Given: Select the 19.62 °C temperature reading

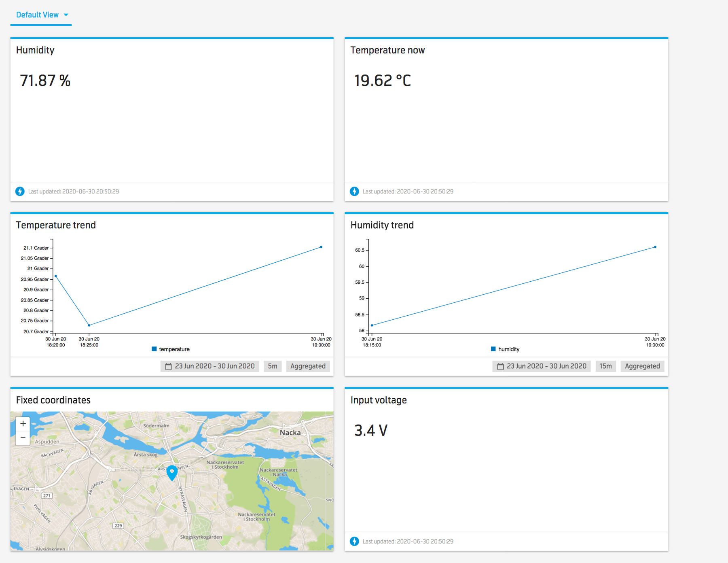Looking at the screenshot, I should pyautogui.click(x=382, y=81).
